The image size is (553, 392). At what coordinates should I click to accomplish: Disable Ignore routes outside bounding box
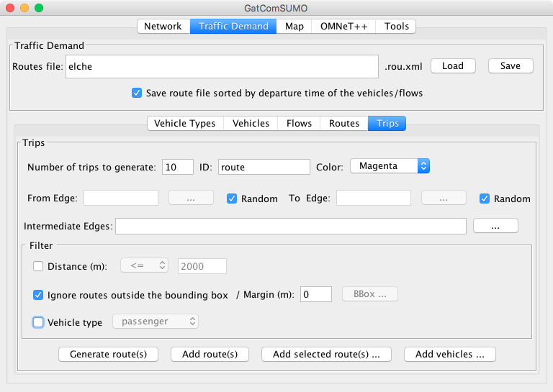click(x=39, y=295)
